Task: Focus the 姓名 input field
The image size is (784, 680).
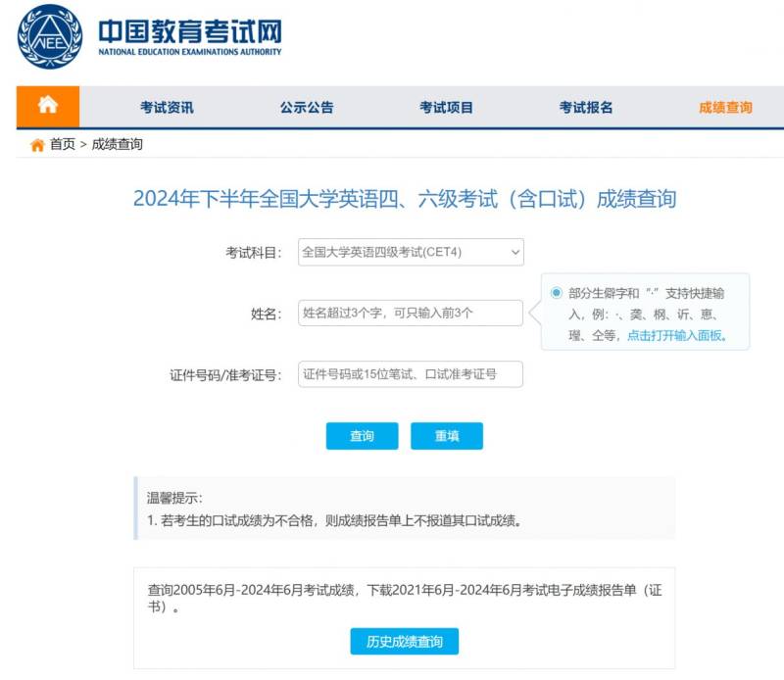Action: [411, 313]
